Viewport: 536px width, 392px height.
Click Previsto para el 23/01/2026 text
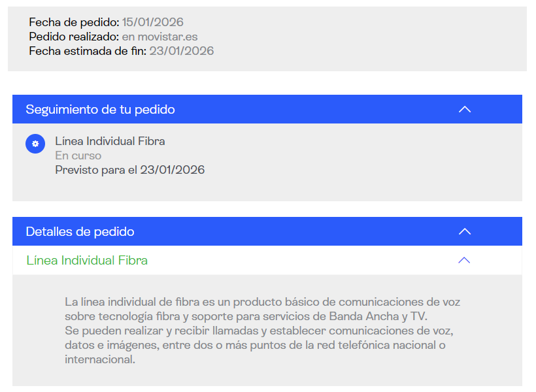coord(129,170)
